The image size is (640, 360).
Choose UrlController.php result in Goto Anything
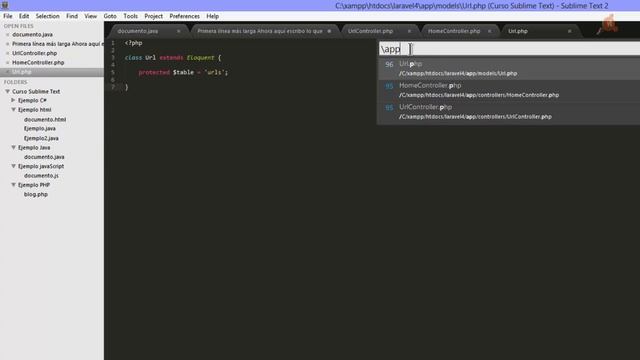(x=509, y=112)
